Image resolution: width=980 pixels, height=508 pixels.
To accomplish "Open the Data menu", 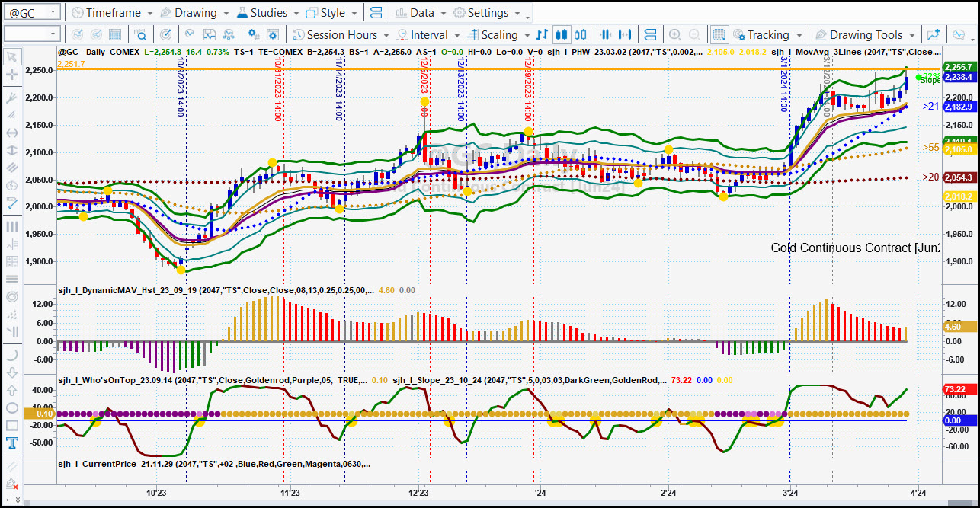I will (x=421, y=13).
